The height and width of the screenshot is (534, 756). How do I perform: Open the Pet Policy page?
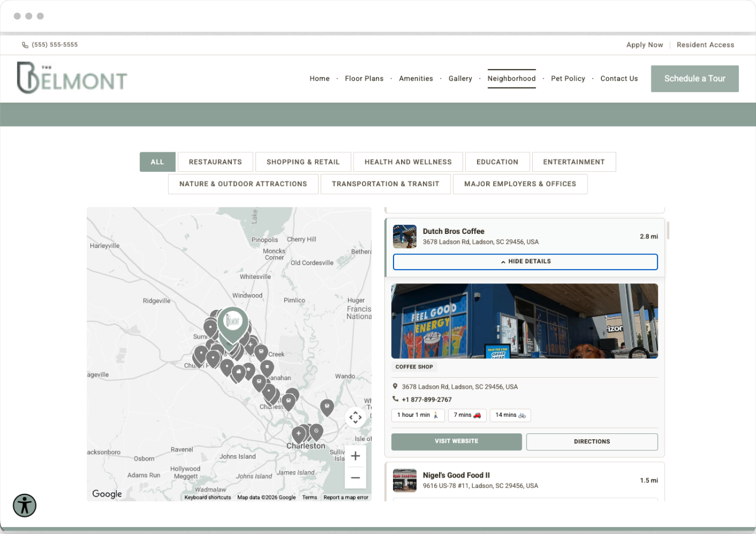(568, 79)
